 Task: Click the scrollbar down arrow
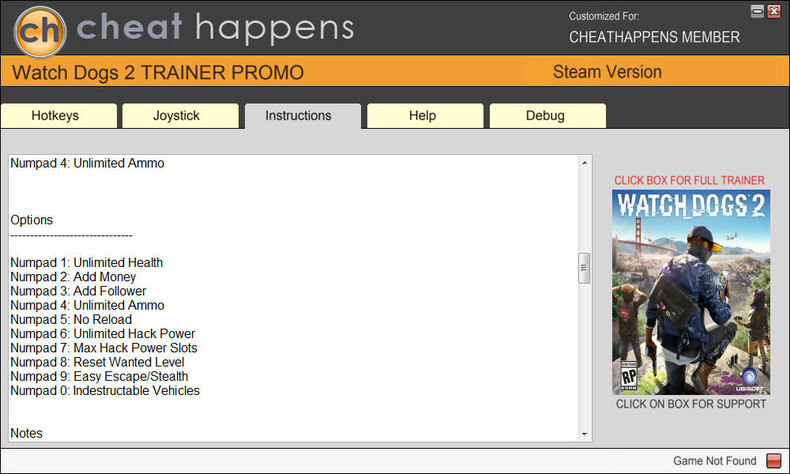[584, 434]
